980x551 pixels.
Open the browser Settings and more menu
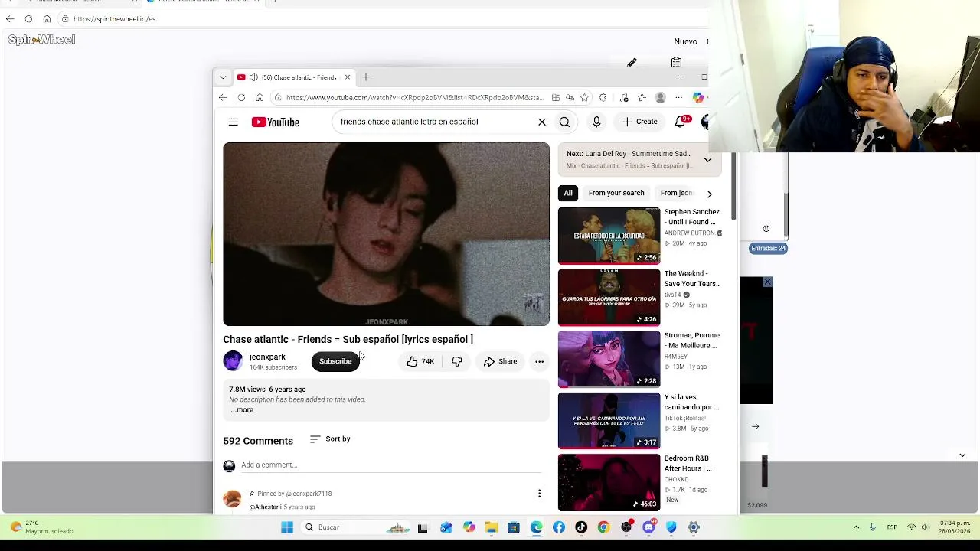click(678, 98)
